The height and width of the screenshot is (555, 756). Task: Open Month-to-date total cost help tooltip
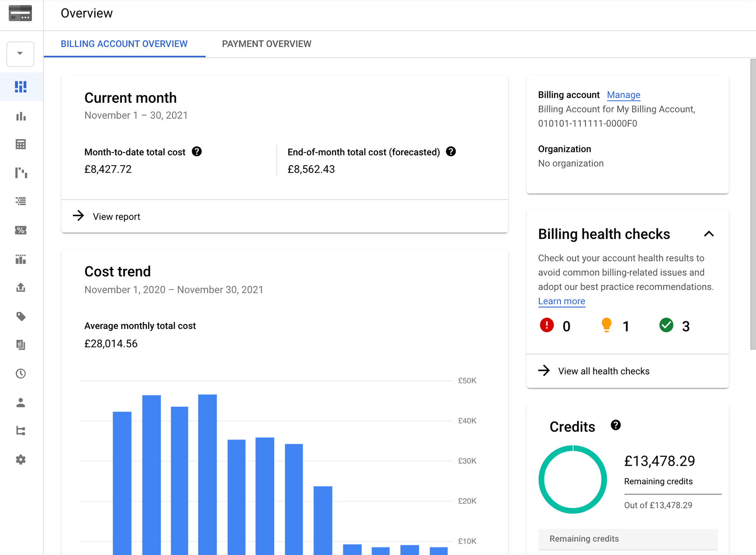point(197,152)
